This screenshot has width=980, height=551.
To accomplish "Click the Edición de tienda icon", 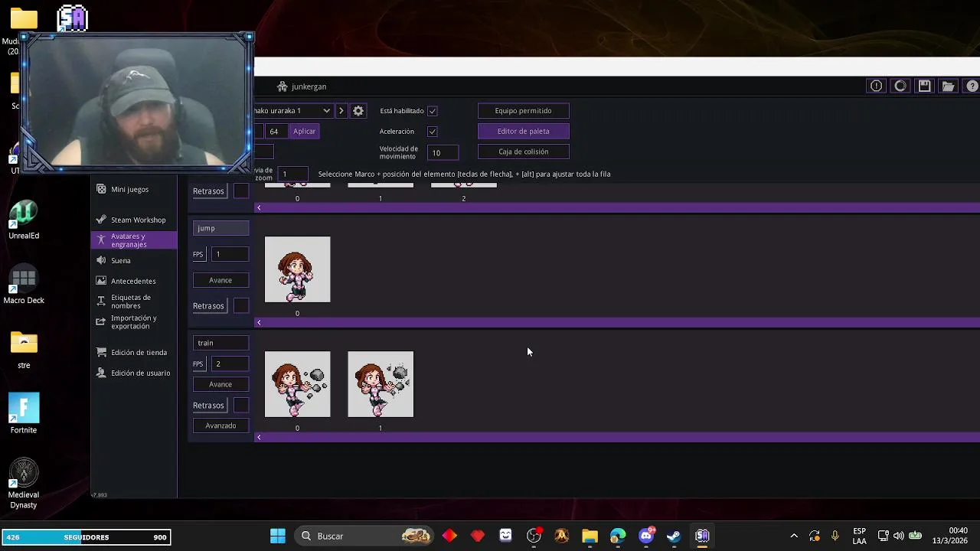I will coord(101,352).
